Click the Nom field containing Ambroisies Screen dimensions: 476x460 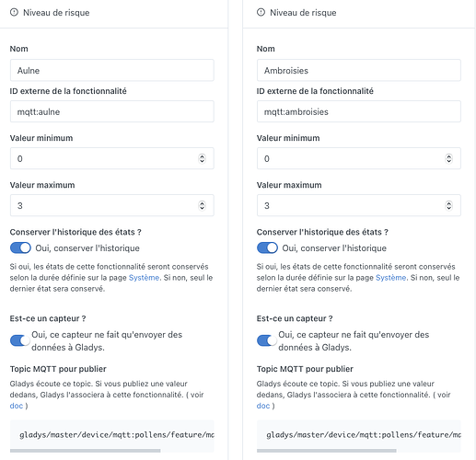(x=359, y=70)
